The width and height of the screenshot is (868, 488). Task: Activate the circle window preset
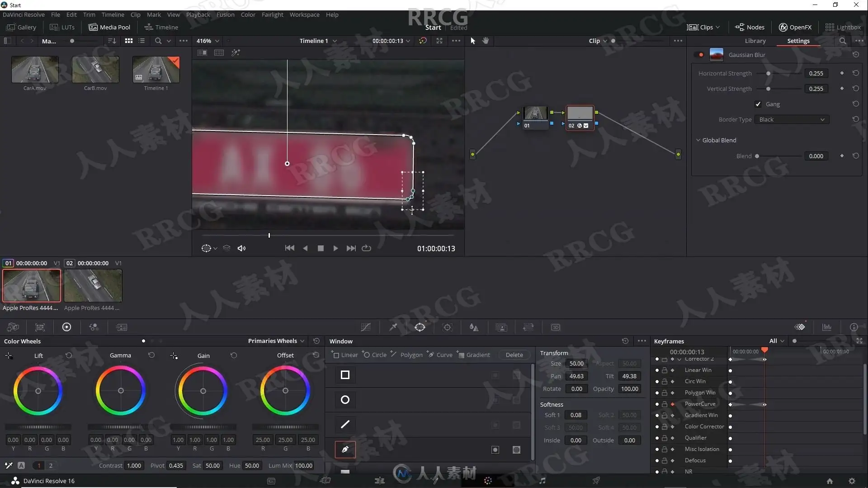click(x=345, y=399)
